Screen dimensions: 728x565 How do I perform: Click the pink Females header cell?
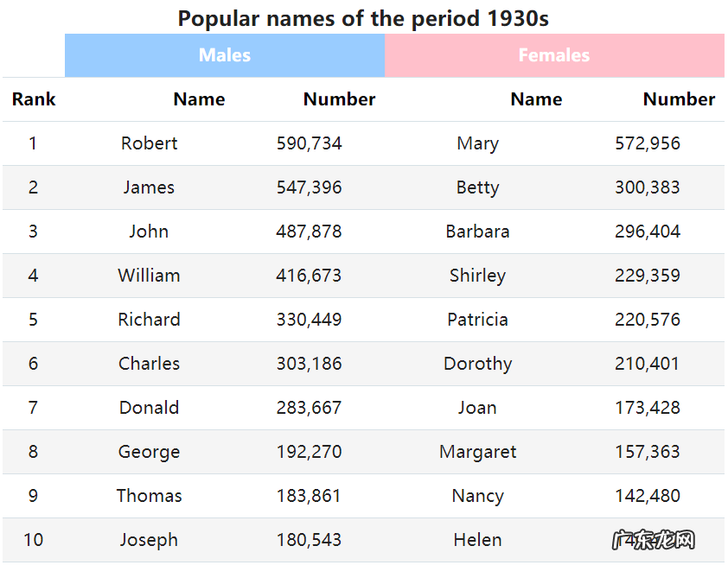[x=553, y=55]
